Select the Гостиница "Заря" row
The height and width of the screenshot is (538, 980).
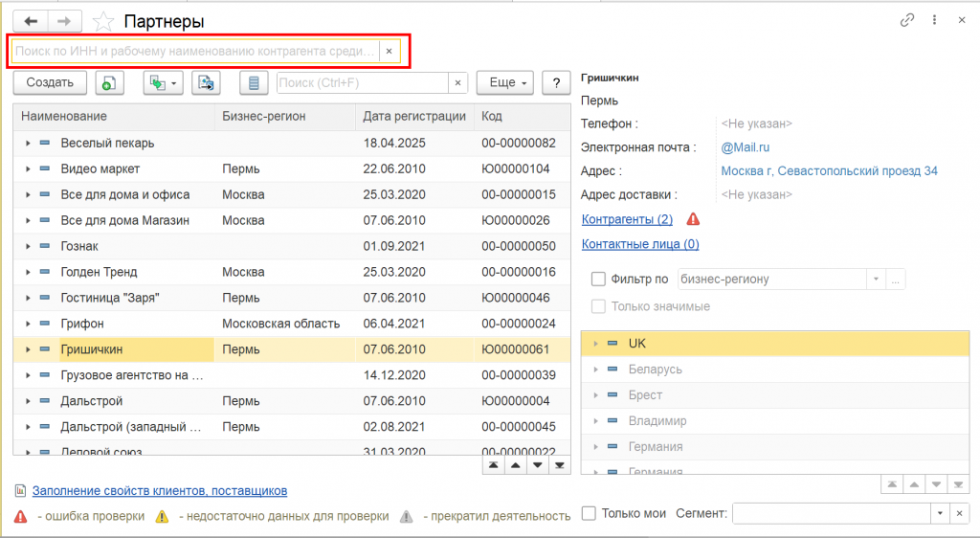292,298
